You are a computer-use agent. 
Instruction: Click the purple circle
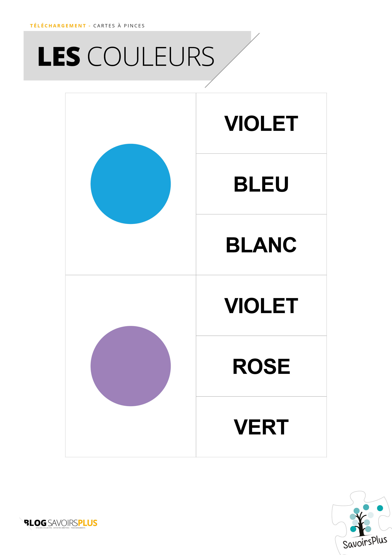click(130, 366)
